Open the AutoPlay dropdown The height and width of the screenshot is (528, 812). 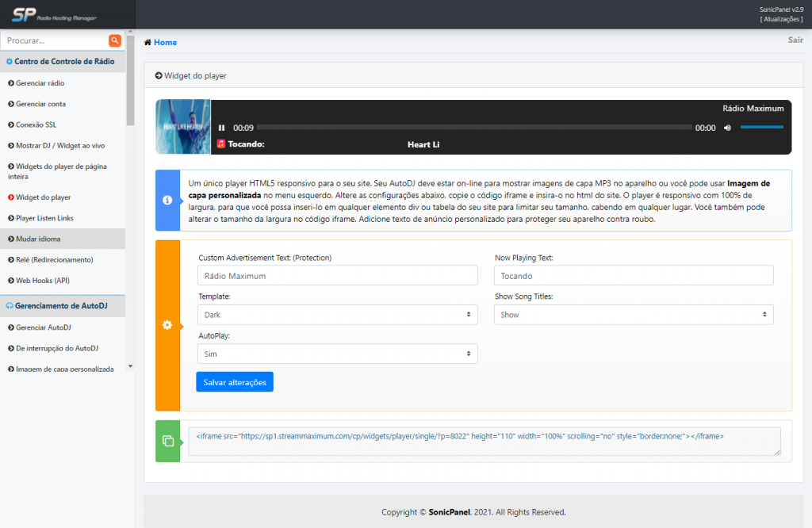click(x=337, y=354)
